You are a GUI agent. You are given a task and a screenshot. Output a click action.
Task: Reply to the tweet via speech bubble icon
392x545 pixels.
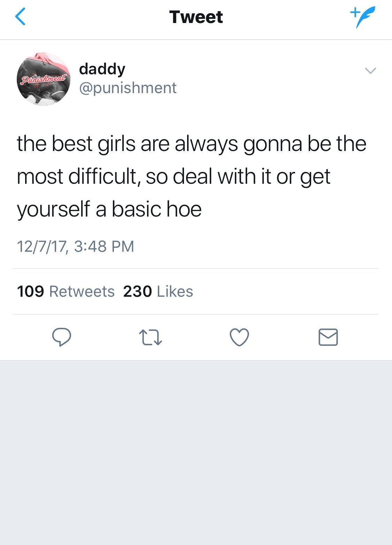coord(62,337)
